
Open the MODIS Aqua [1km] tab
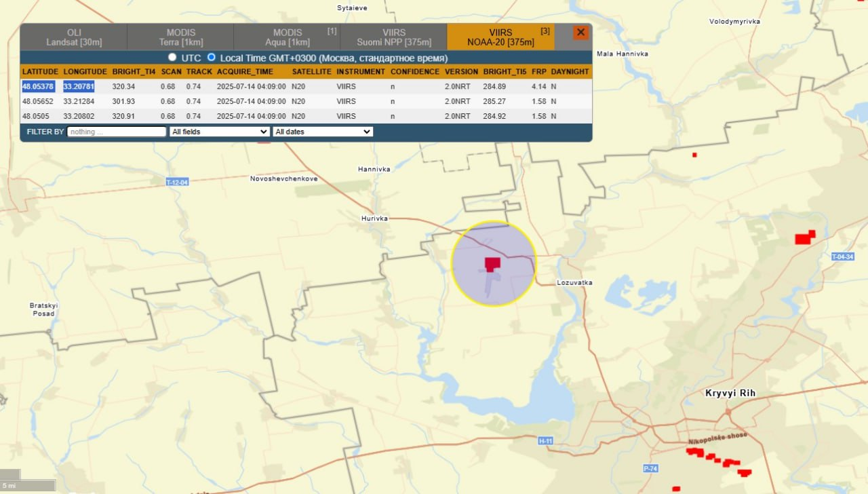pos(288,37)
